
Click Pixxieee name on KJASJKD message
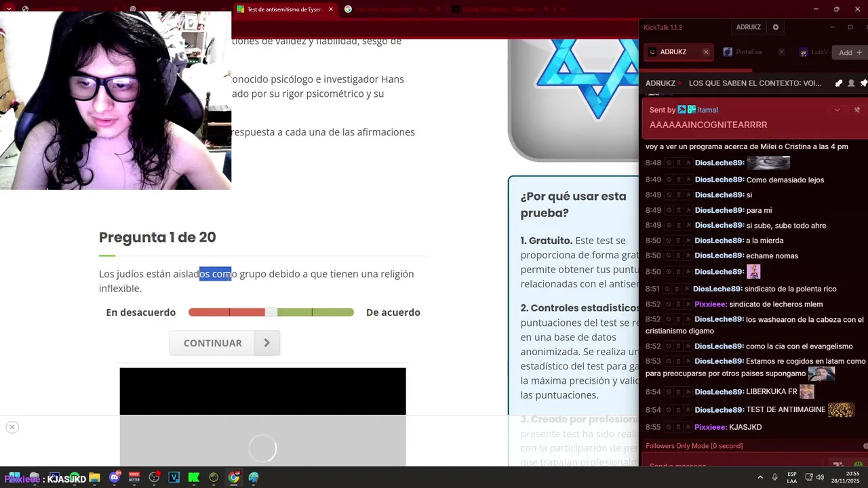click(711, 427)
